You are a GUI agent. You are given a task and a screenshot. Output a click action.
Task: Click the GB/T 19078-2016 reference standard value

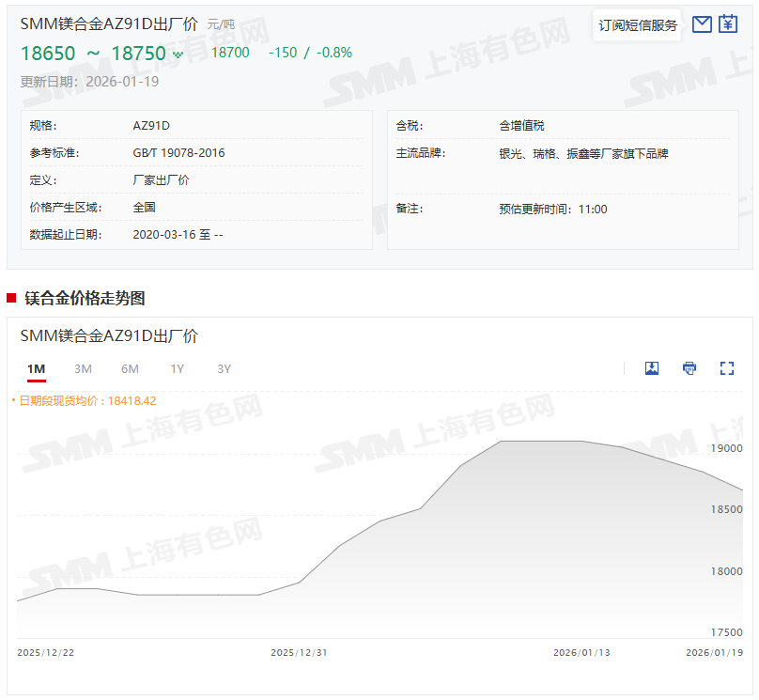tap(178, 152)
